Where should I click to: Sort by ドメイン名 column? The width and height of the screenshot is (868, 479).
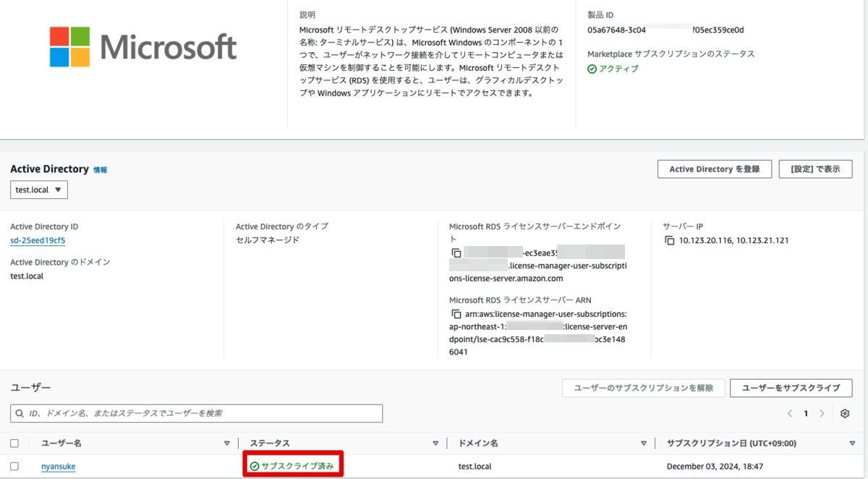[644, 443]
